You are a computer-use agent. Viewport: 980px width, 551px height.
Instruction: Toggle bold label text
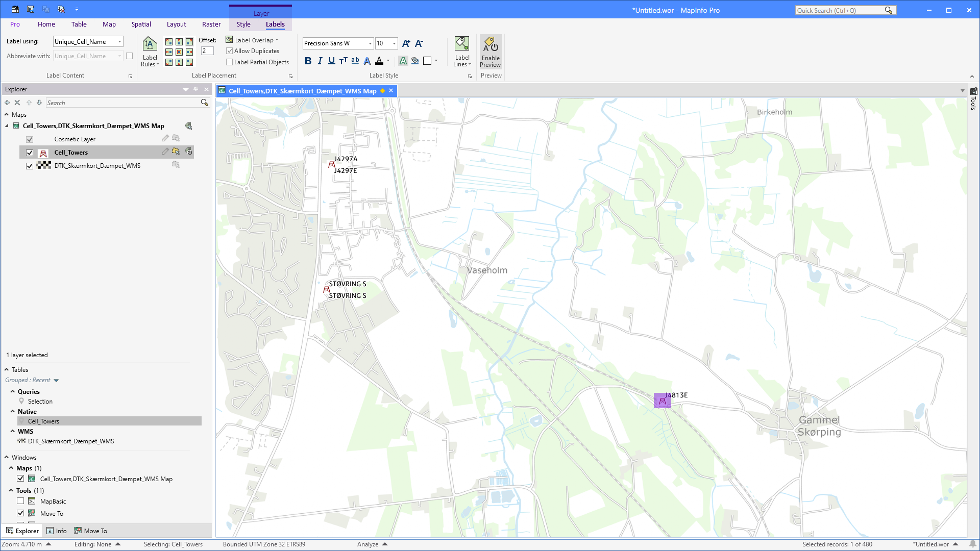(x=308, y=61)
